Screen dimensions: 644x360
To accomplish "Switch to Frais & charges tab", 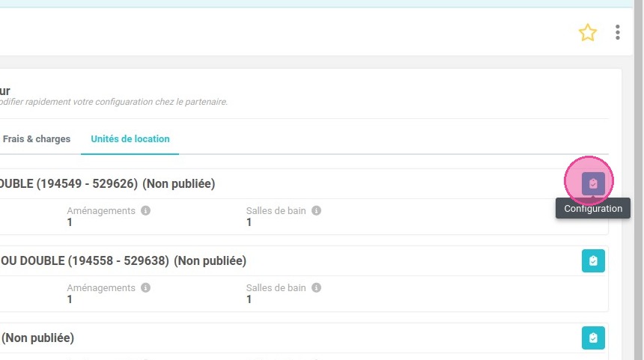I will pos(36,139).
